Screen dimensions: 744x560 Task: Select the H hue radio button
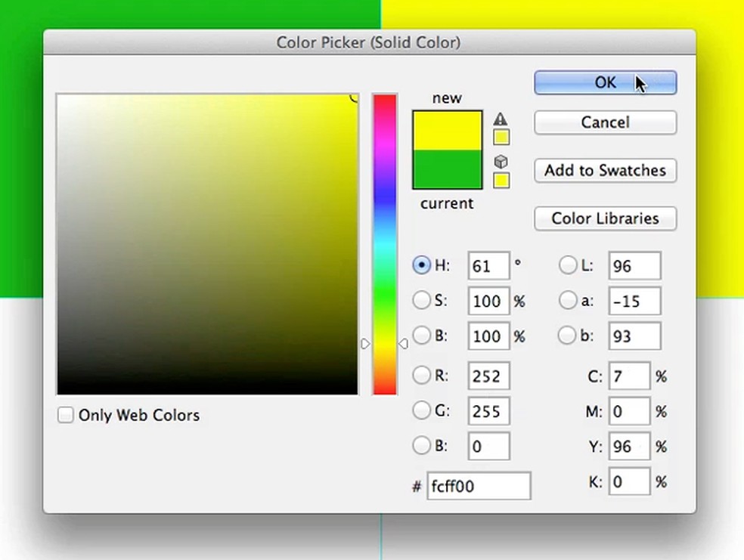pos(421,265)
